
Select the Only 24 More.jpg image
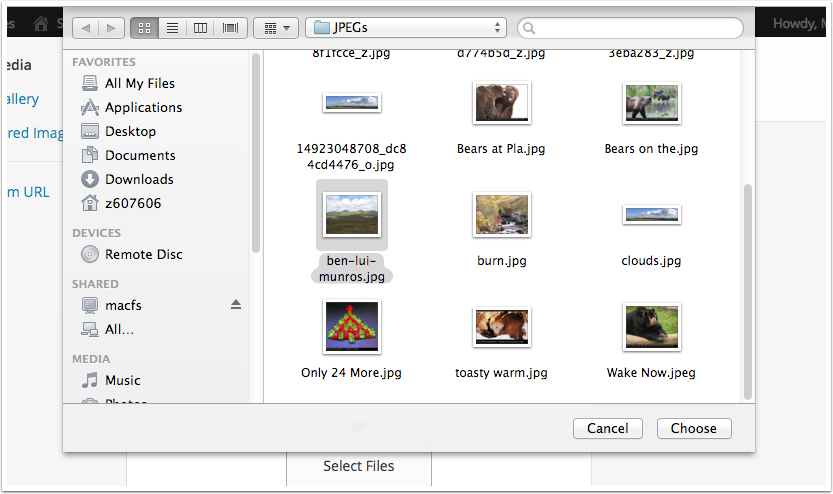tap(351, 327)
